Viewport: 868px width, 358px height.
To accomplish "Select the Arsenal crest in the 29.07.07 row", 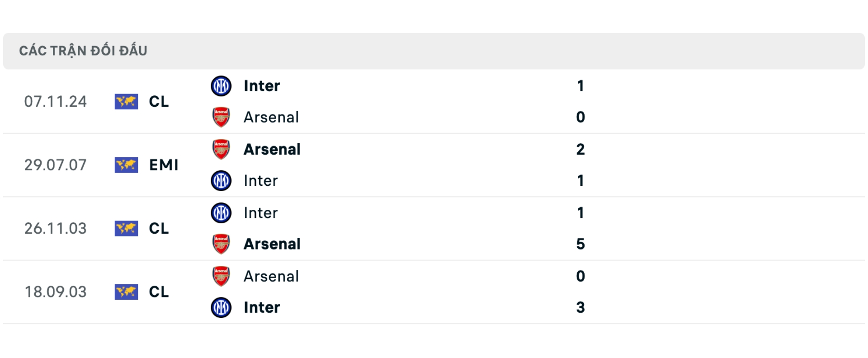I will tap(221, 149).
